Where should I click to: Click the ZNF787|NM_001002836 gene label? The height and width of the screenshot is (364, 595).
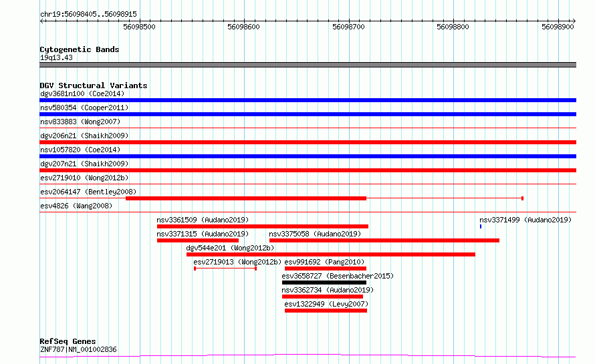click(x=78, y=349)
